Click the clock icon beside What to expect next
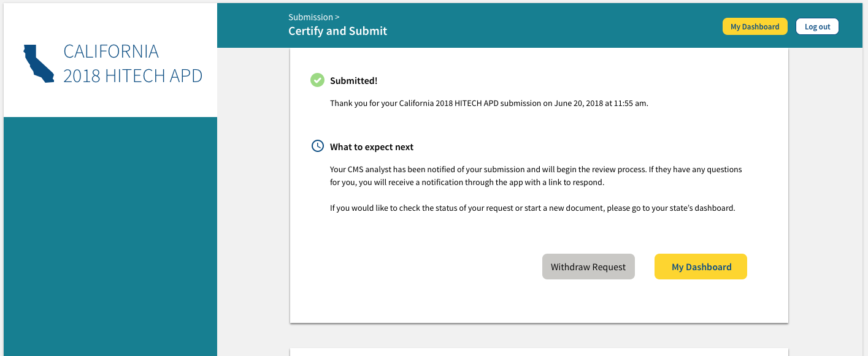 click(317, 146)
